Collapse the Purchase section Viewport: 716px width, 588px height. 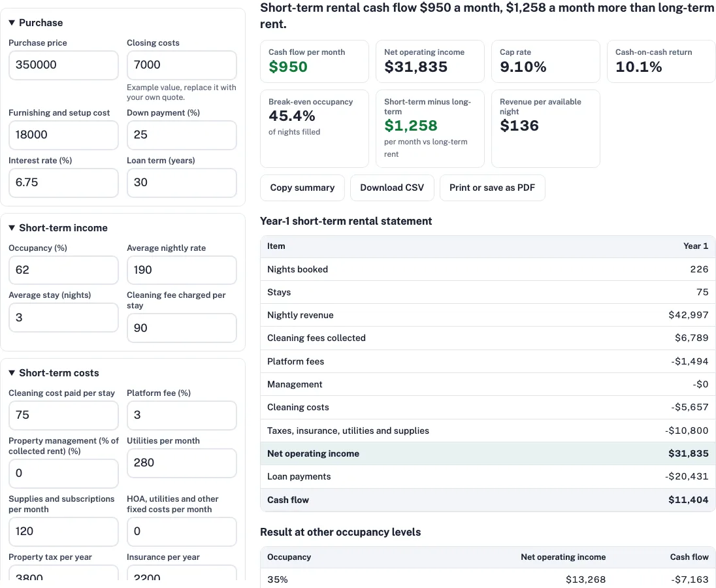pyautogui.click(x=36, y=23)
